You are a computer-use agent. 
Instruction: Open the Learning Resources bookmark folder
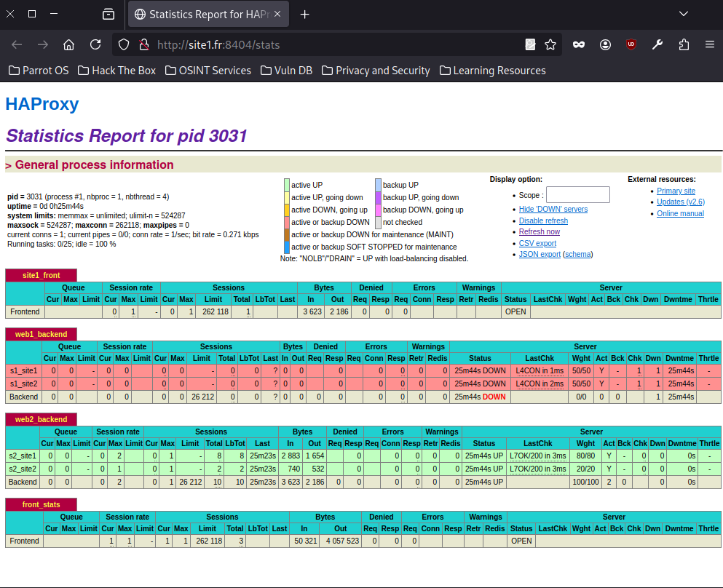tap(492, 71)
